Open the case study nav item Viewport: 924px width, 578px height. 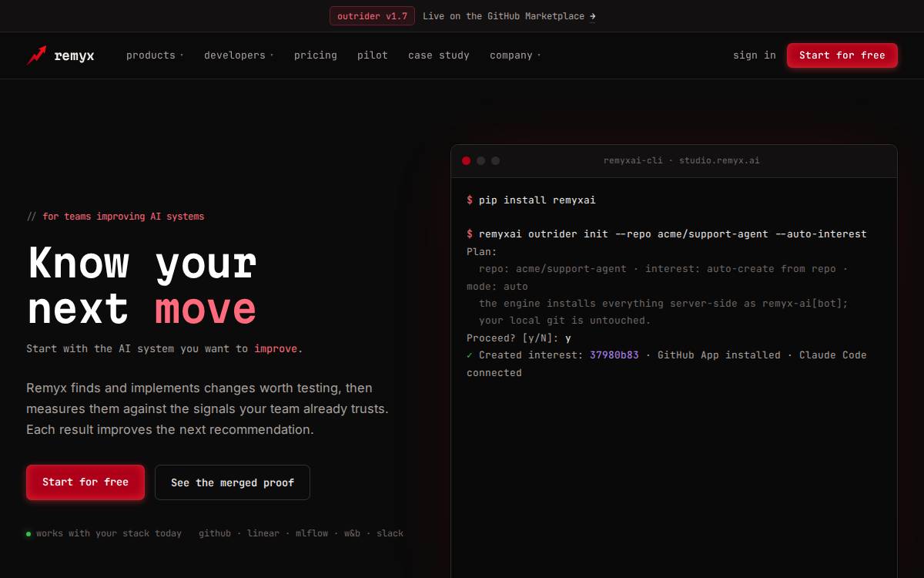coord(439,55)
